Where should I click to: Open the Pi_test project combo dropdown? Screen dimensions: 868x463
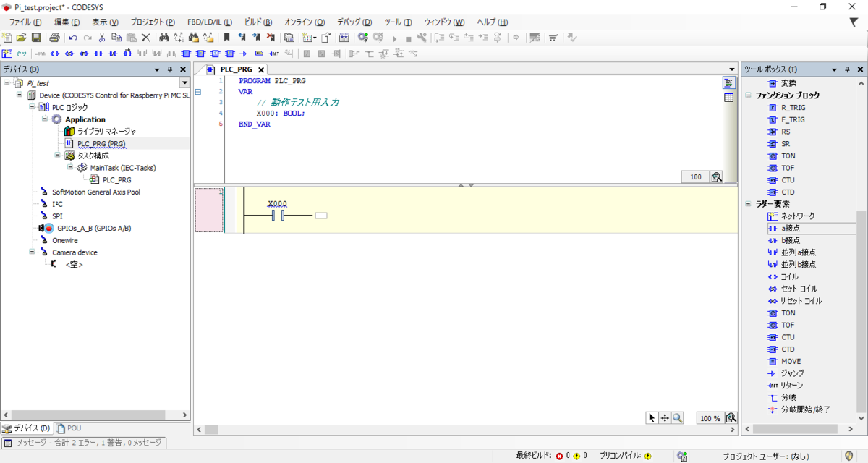pyautogui.click(x=184, y=83)
